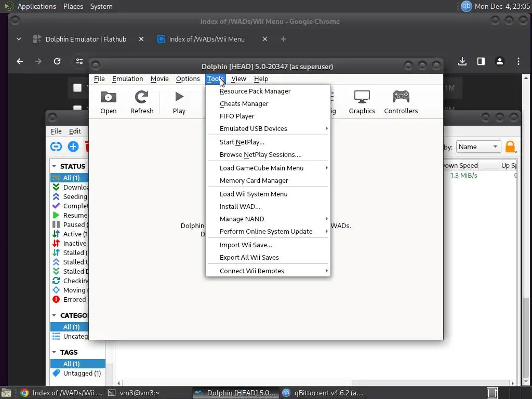
Task: Open the Help menu in Dolphin
Action: click(x=261, y=79)
